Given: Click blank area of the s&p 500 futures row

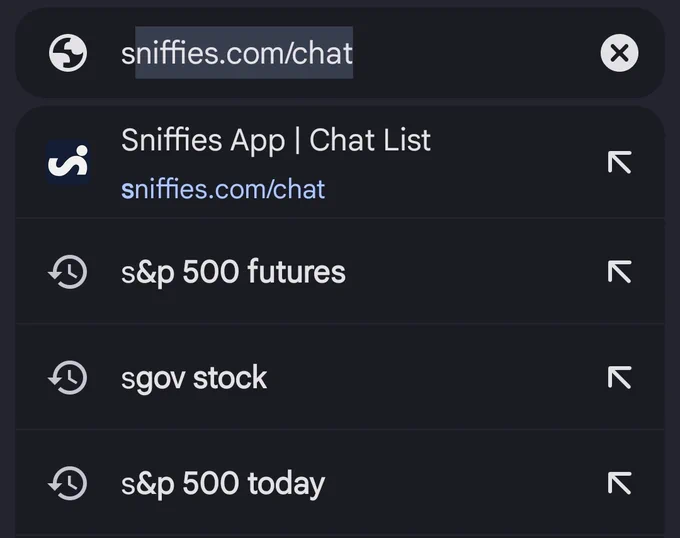Looking at the screenshot, I should click(x=475, y=272).
